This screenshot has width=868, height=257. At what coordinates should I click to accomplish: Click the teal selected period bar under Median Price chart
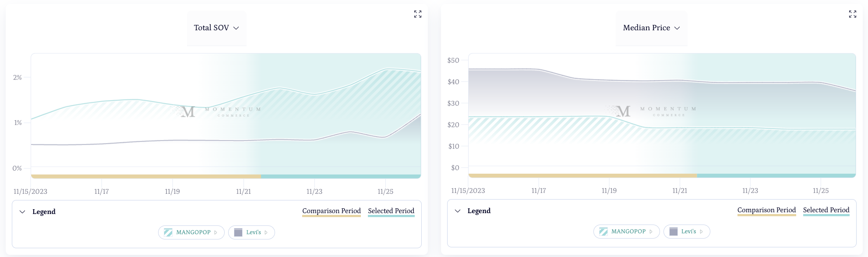coord(776,175)
